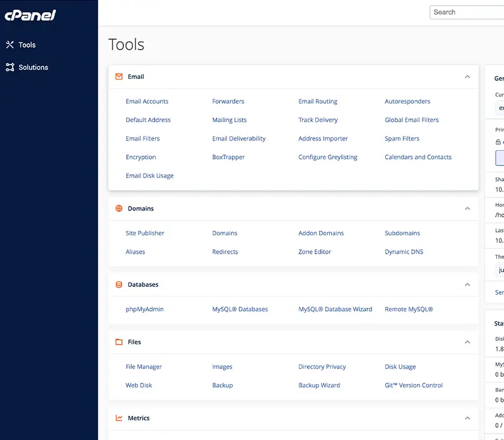Click the Solutions icon in sidebar
Image resolution: width=504 pixels, height=440 pixels.
(x=10, y=67)
